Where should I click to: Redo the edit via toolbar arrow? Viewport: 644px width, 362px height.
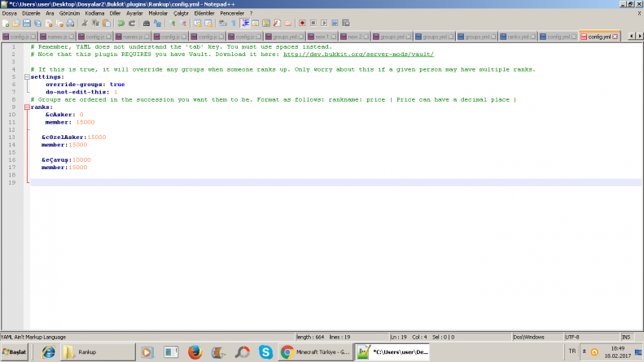(132, 24)
